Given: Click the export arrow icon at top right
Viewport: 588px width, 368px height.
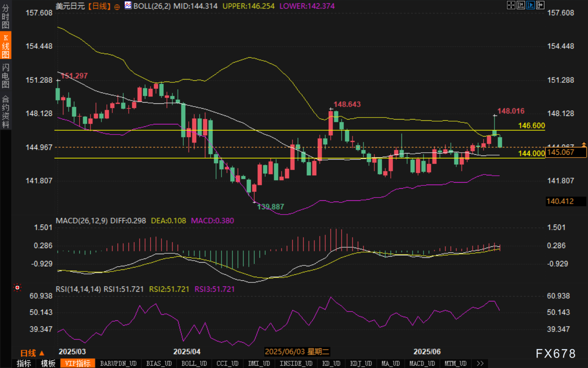Looking at the screenshot, I should click(x=540, y=5).
